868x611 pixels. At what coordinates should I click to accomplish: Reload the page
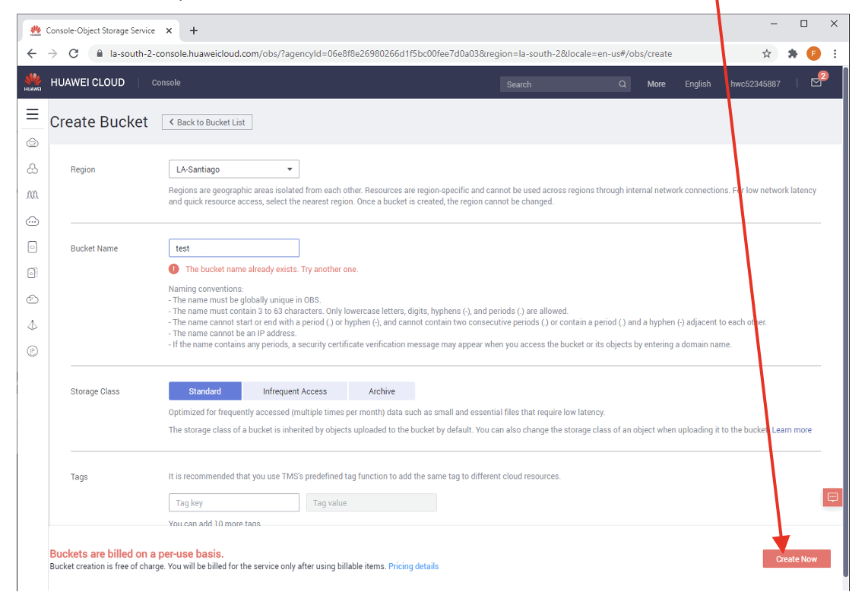click(x=74, y=54)
